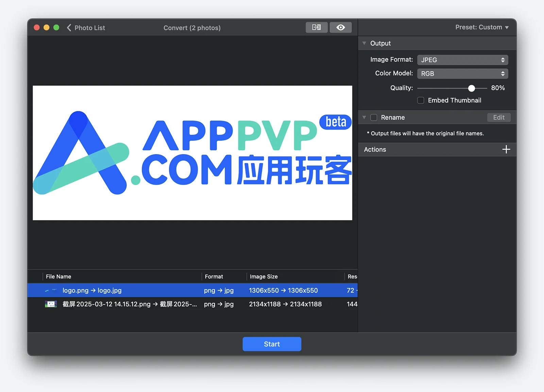Image resolution: width=544 pixels, height=392 pixels.
Task: Sort by File Name column header
Action: point(58,276)
